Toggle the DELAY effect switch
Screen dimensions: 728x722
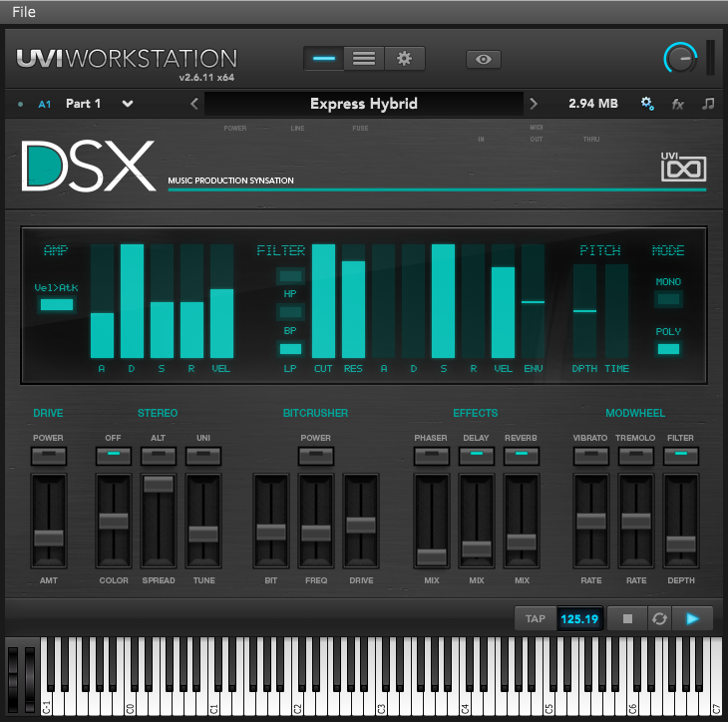click(477, 456)
